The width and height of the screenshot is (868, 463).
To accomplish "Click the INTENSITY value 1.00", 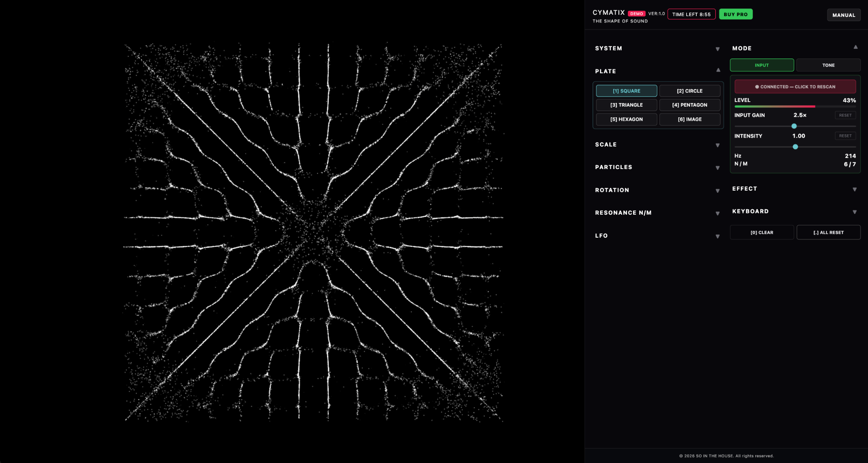I will point(798,136).
